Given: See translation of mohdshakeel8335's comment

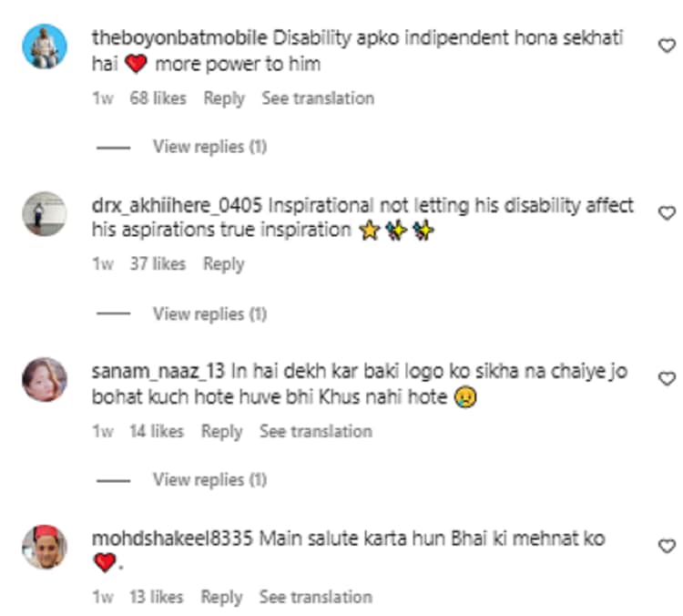Looking at the screenshot, I should (x=316, y=597).
